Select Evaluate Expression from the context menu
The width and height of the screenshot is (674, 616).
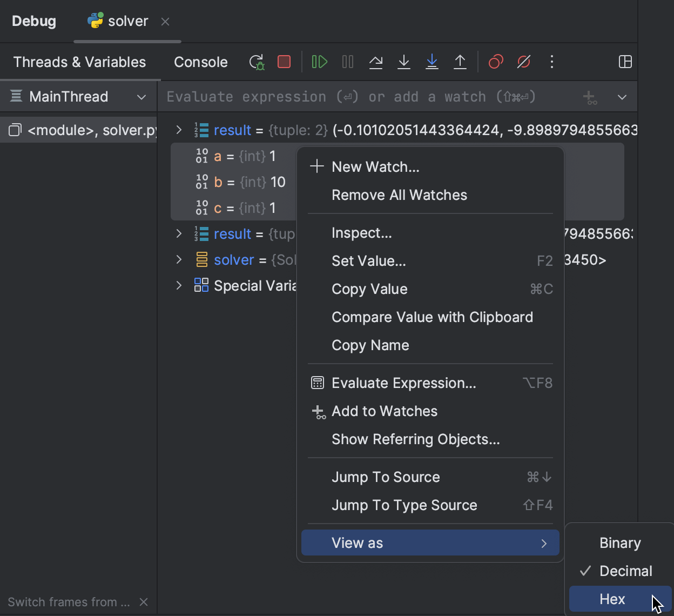coord(403,383)
